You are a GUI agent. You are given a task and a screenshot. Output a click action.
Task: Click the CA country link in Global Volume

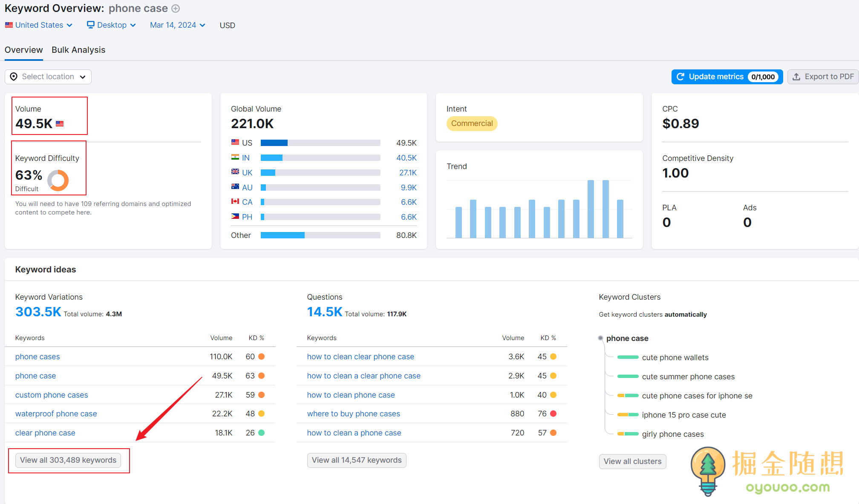point(247,202)
